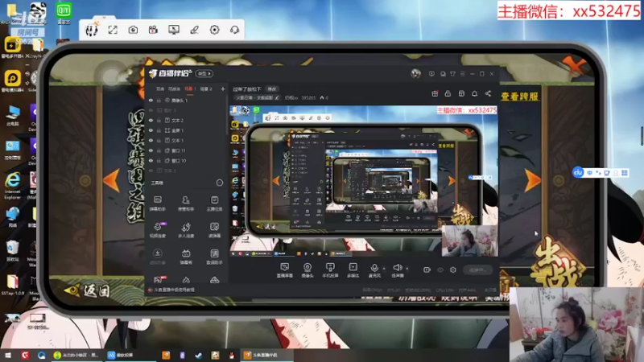Open third tool in first toolbox row
Viewport: 644px width, 362px height.
214,204
